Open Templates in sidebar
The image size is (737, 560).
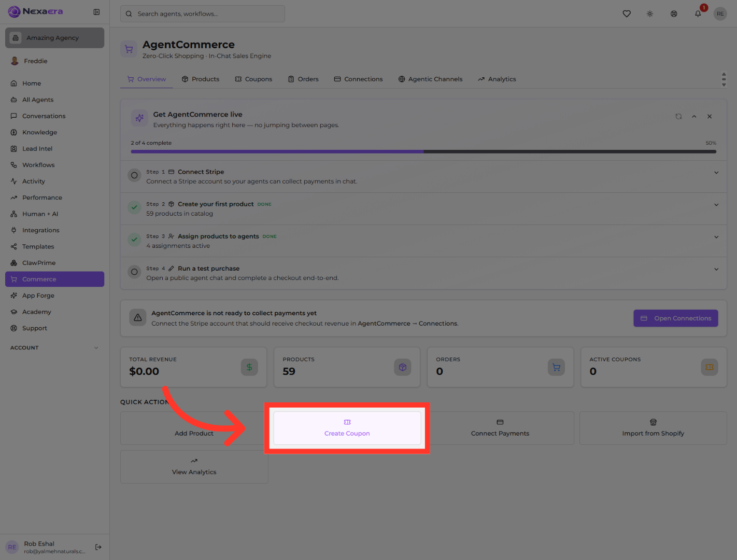coord(54,247)
